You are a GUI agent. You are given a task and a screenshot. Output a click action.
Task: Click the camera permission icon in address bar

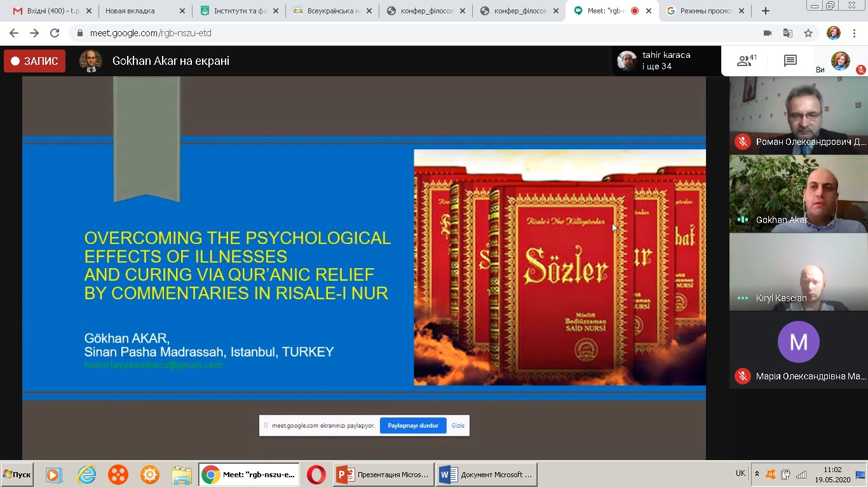768,33
